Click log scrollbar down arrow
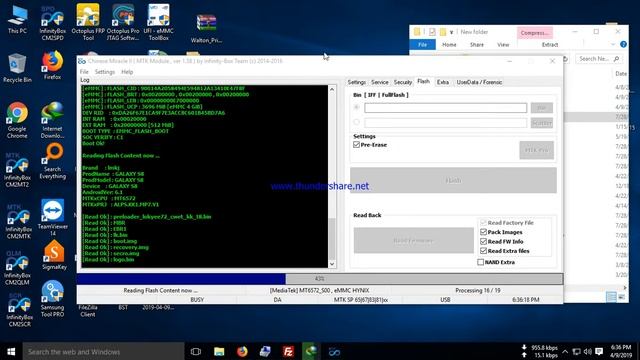This screenshot has width=640, height=360. (x=332, y=264)
